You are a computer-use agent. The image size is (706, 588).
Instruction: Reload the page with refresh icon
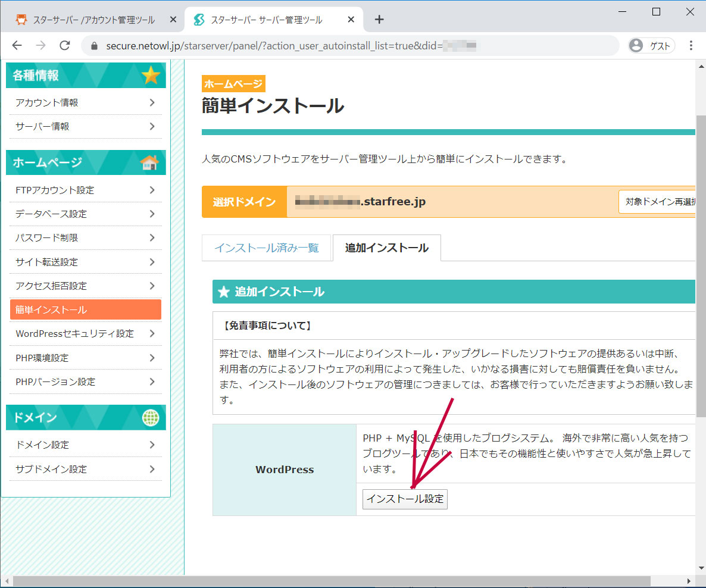65,45
